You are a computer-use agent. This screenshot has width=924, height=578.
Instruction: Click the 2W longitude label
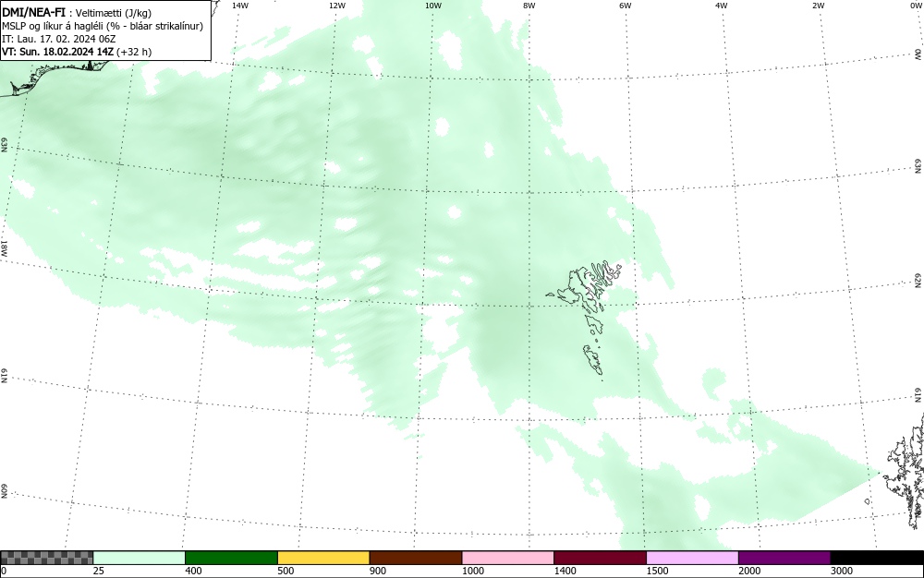[x=818, y=6]
